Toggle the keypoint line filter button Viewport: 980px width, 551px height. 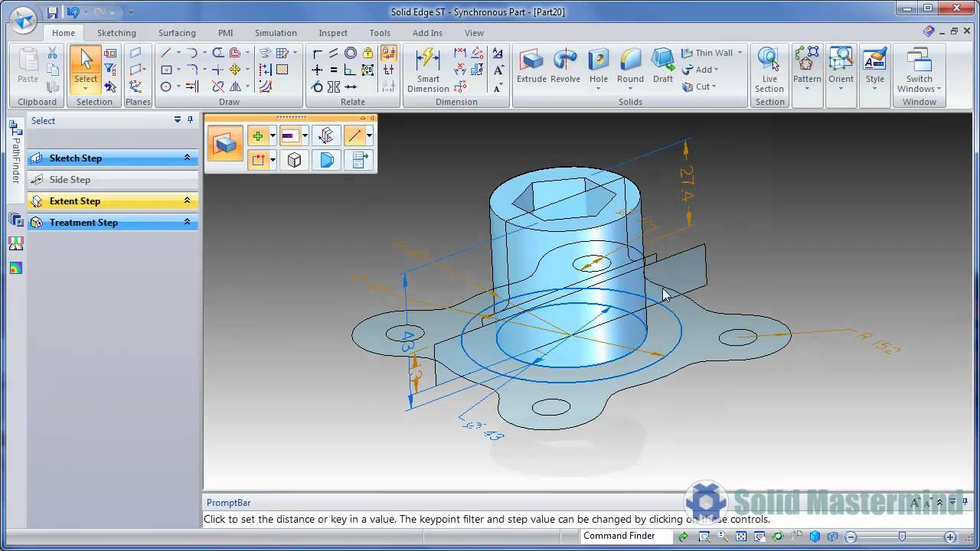coord(354,136)
